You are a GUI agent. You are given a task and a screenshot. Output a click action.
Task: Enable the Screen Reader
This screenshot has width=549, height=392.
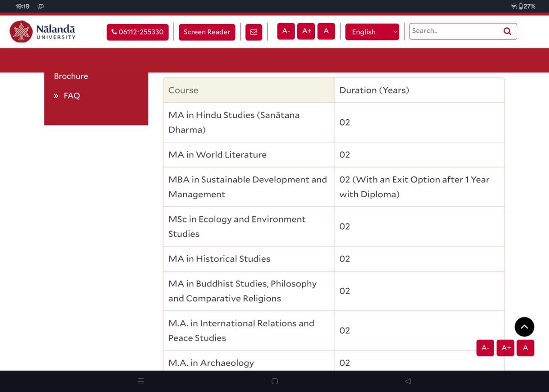[207, 32]
